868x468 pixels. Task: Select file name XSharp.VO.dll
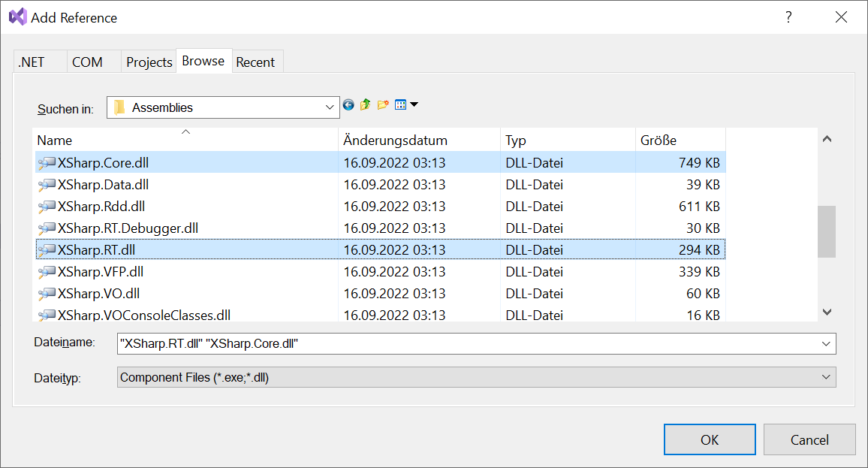[x=99, y=294]
